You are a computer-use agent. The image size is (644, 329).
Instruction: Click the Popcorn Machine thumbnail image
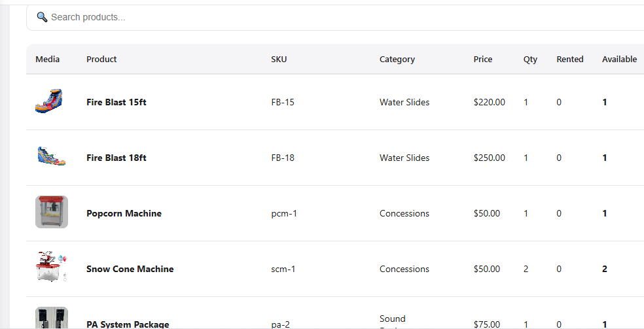click(52, 212)
